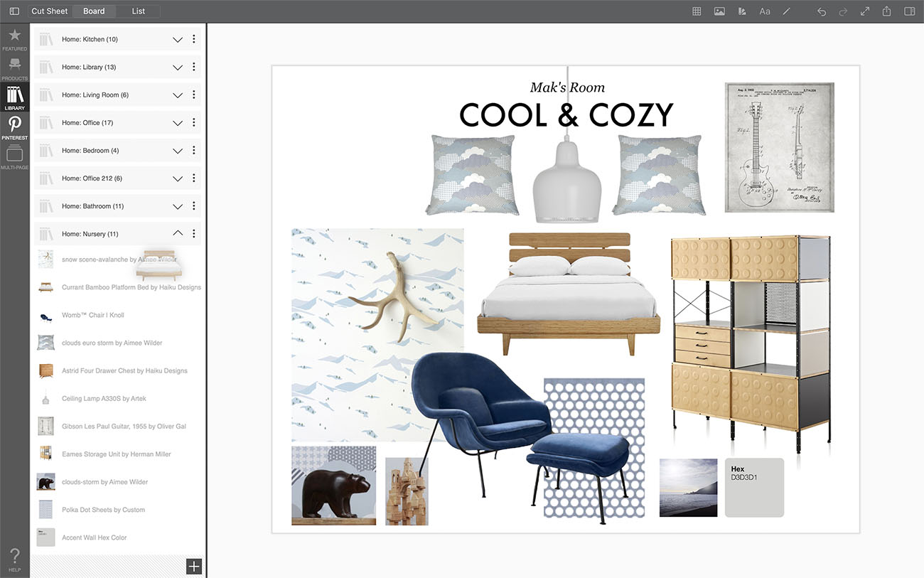Click the undo arrow

point(822,11)
